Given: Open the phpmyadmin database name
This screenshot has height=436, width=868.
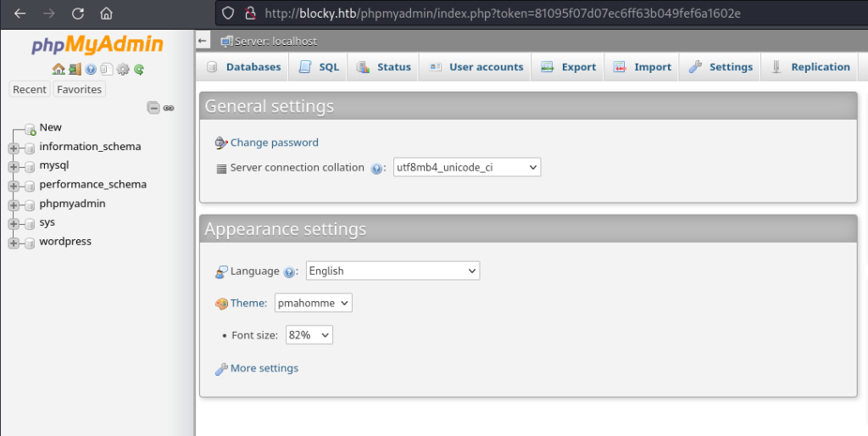Looking at the screenshot, I should coord(73,204).
